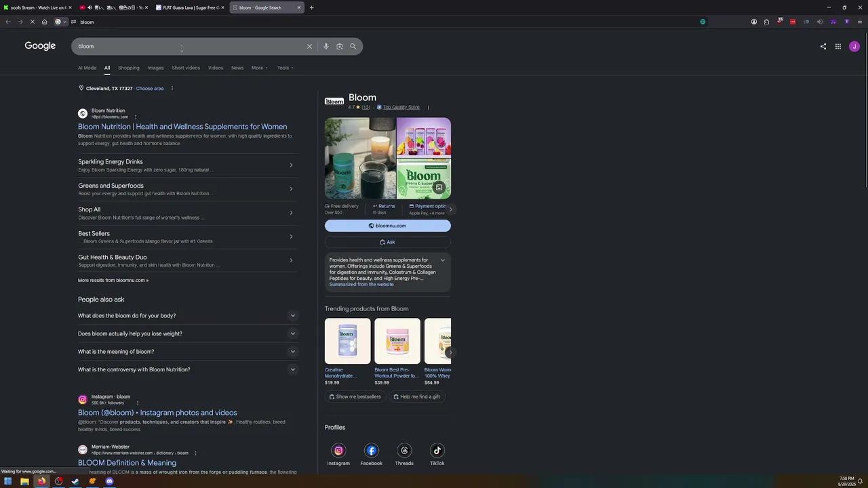Open the browser home page
This screenshot has height=488, width=868.
pyautogui.click(x=45, y=22)
